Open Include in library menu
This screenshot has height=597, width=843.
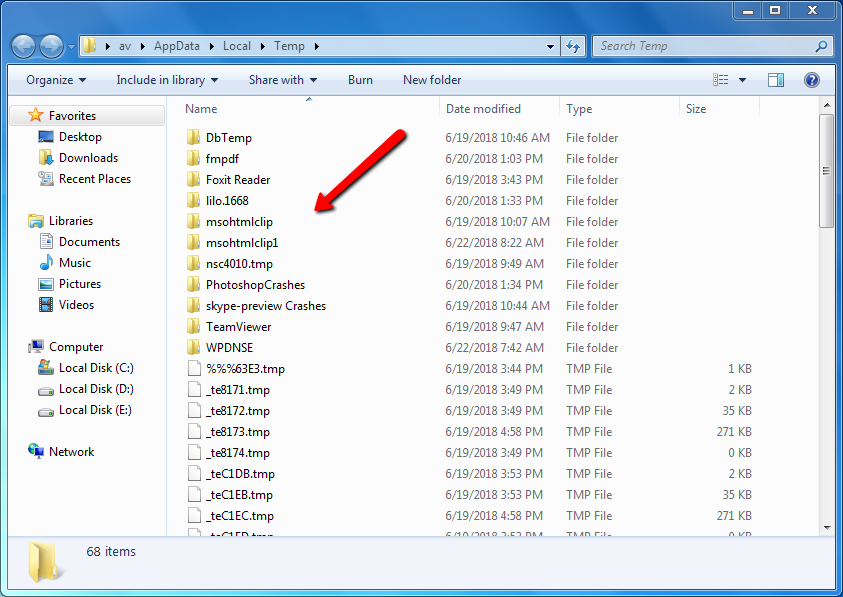pyautogui.click(x=167, y=80)
